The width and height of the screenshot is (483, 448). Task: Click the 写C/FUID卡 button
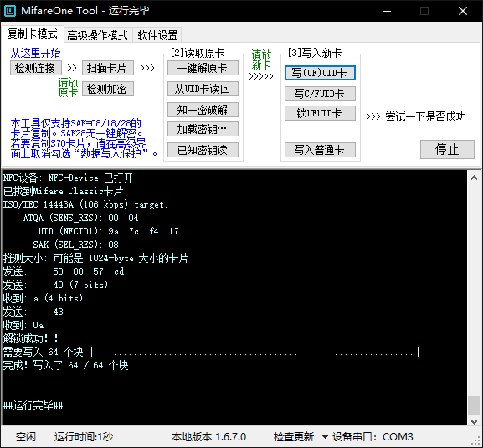pyautogui.click(x=320, y=94)
